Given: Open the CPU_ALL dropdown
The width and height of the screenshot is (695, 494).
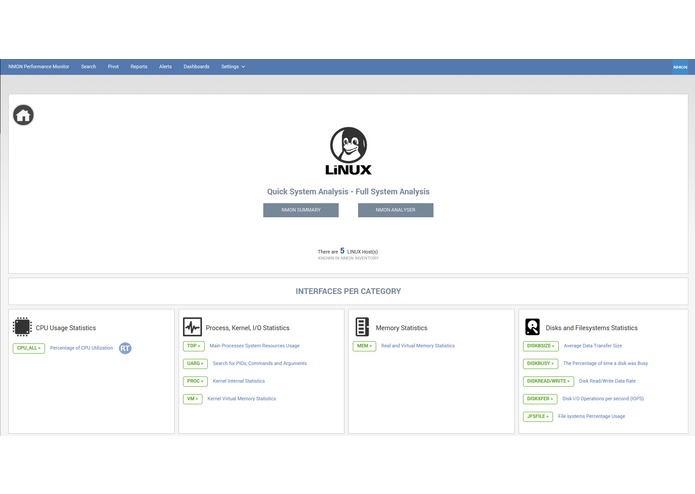Looking at the screenshot, I should coord(29,348).
